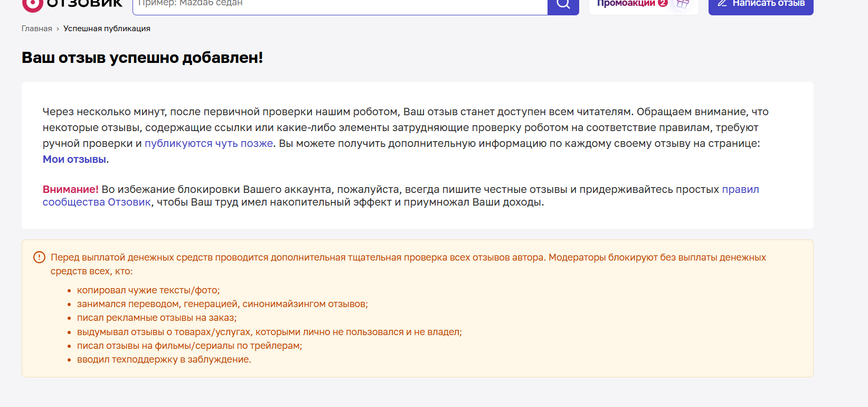Click bullet 'писал рекламные отзывы на заказ;'

click(157, 318)
